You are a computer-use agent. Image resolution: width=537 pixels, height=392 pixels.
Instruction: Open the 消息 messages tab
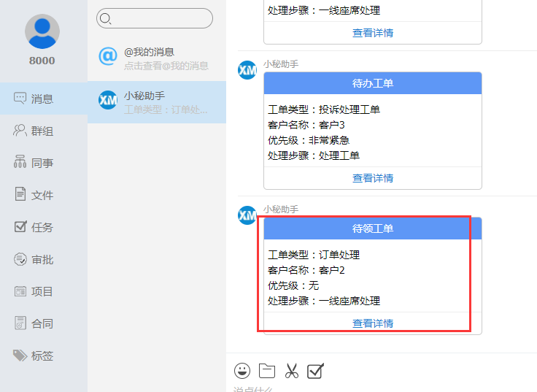tap(42, 99)
